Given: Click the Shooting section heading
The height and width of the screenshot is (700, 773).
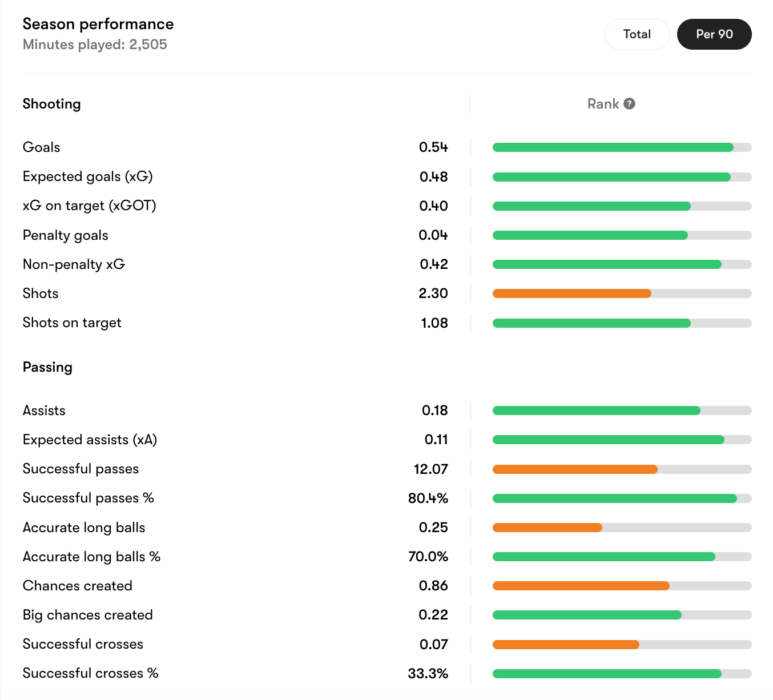Looking at the screenshot, I should (51, 104).
